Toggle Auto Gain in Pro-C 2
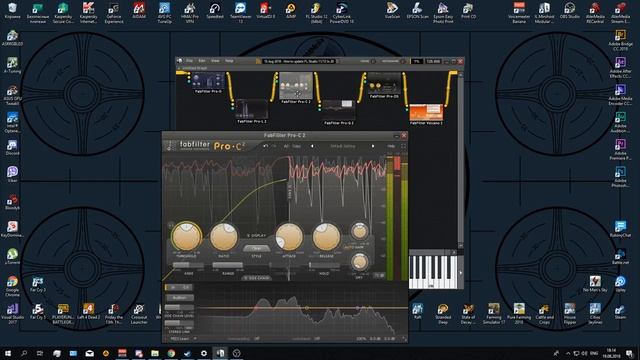The image size is (640, 360). [x=353, y=247]
